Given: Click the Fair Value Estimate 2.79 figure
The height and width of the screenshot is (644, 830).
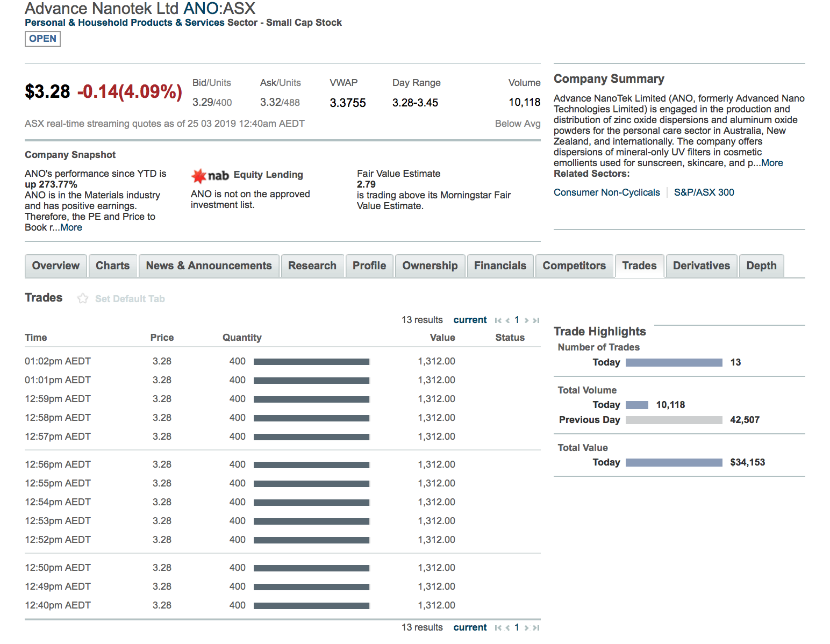Looking at the screenshot, I should tap(366, 184).
